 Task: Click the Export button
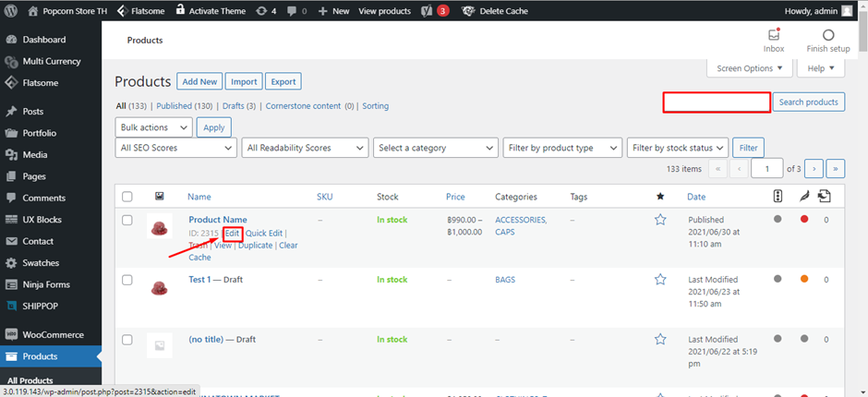click(283, 81)
